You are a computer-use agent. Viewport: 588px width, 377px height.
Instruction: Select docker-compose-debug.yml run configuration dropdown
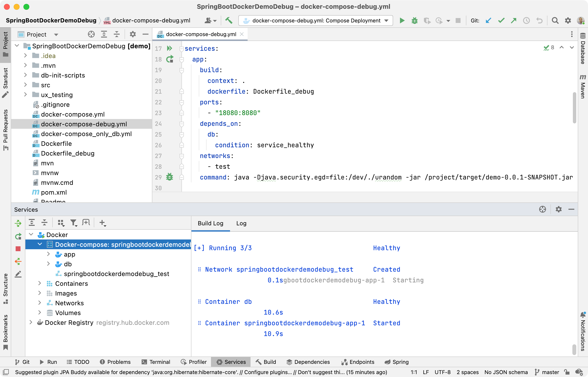pos(315,20)
